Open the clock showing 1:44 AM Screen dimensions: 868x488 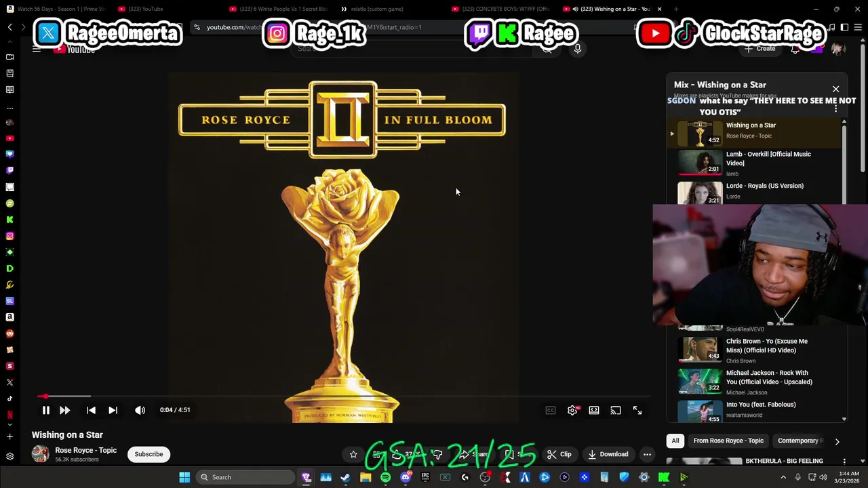click(846, 477)
